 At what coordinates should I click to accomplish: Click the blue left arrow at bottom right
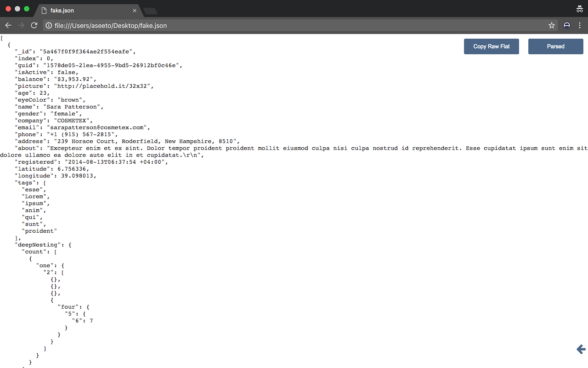(x=581, y=349)
